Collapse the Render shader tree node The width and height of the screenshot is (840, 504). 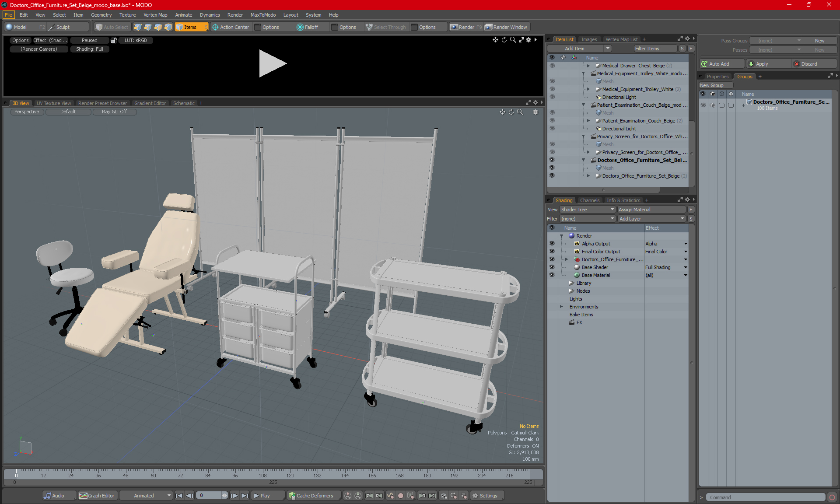(562, 236)
